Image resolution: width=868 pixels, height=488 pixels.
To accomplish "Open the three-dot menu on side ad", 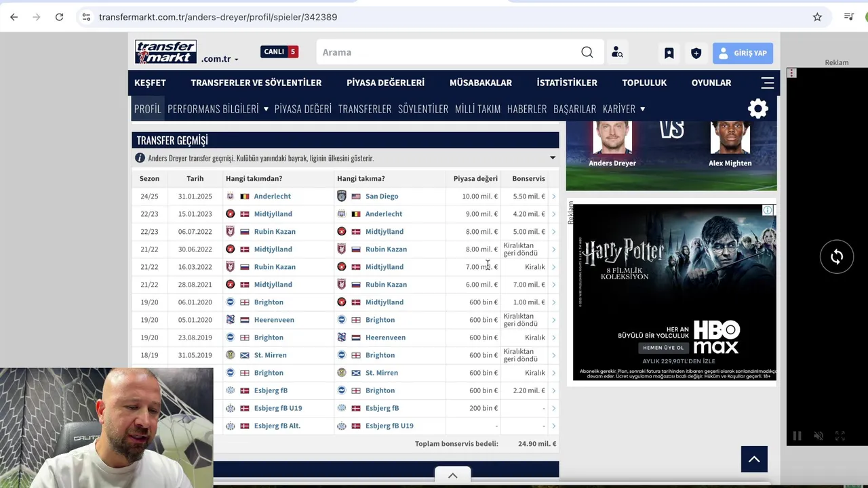I will pos(791,73).
